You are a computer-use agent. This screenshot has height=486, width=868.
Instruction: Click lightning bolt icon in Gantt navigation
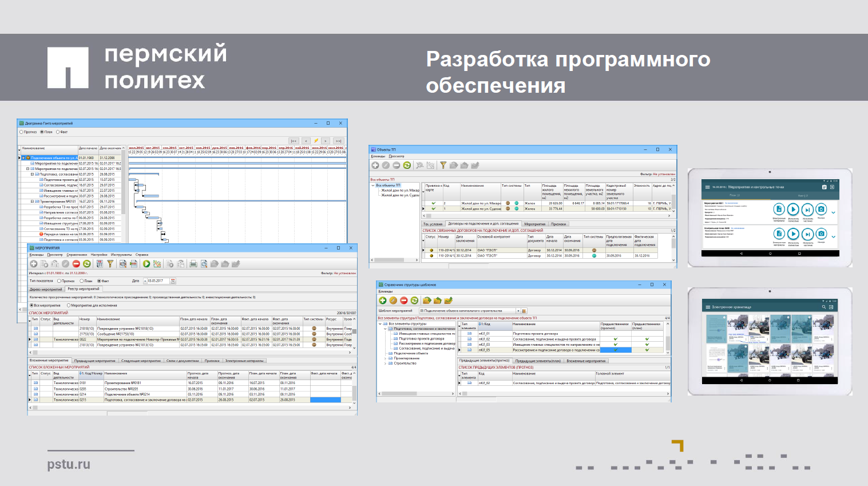click(316, 141)
